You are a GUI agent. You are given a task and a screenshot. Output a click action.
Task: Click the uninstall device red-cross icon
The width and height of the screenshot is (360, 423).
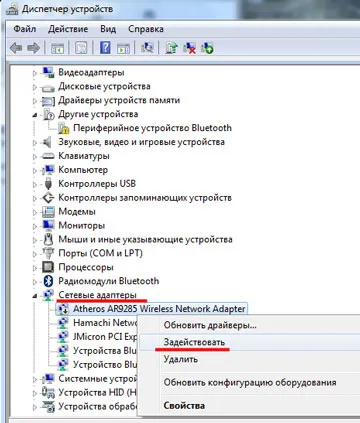point(189,48)
